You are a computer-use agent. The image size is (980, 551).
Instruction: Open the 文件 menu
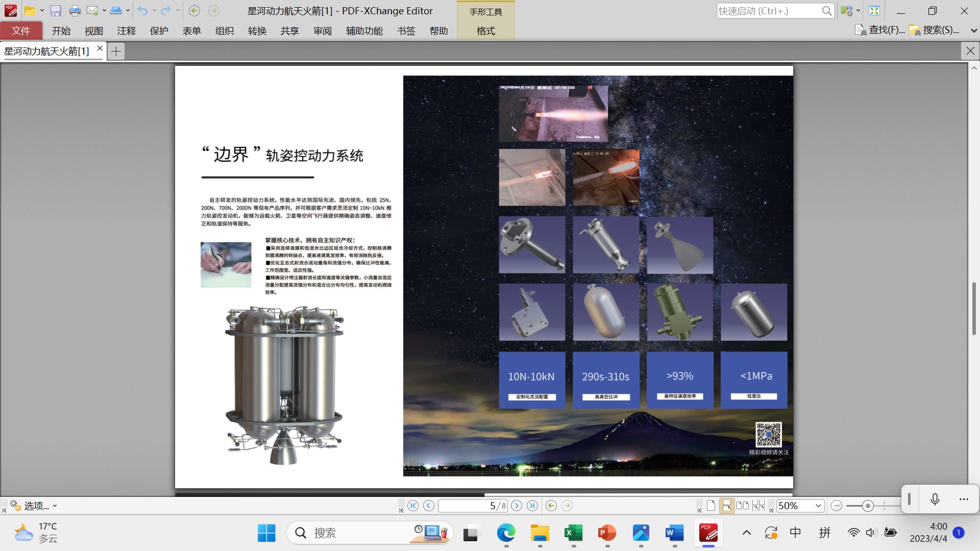coord(21,31)
